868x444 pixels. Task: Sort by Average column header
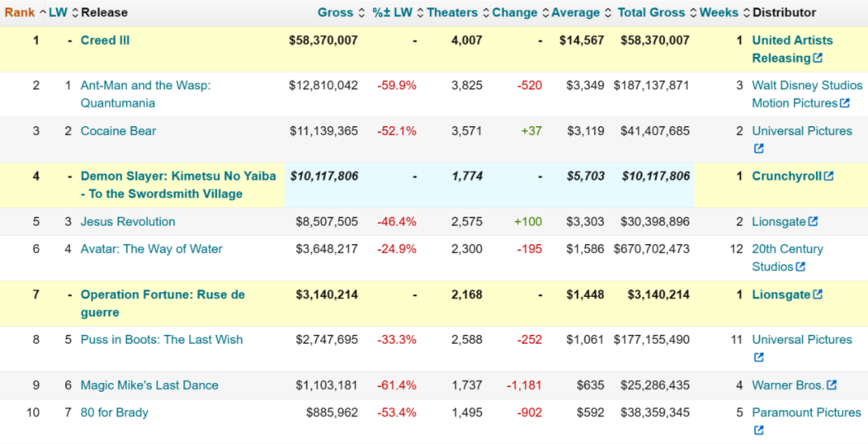(x=575, y=12)
